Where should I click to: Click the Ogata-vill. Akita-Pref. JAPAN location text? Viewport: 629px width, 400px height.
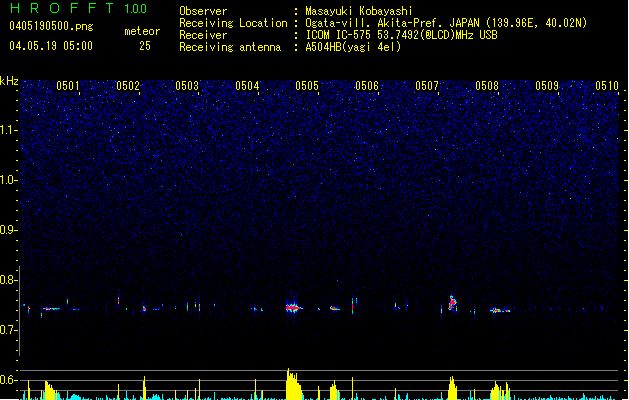pos(446,23)
